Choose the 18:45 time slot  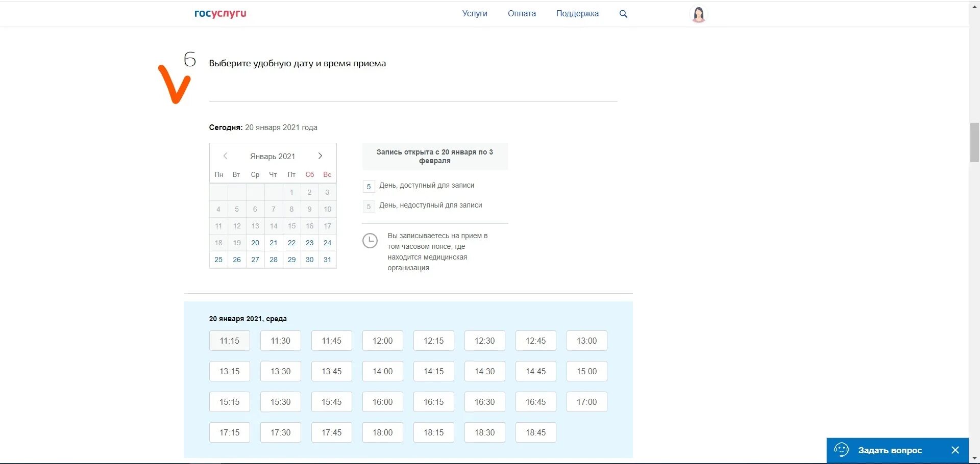536,432
